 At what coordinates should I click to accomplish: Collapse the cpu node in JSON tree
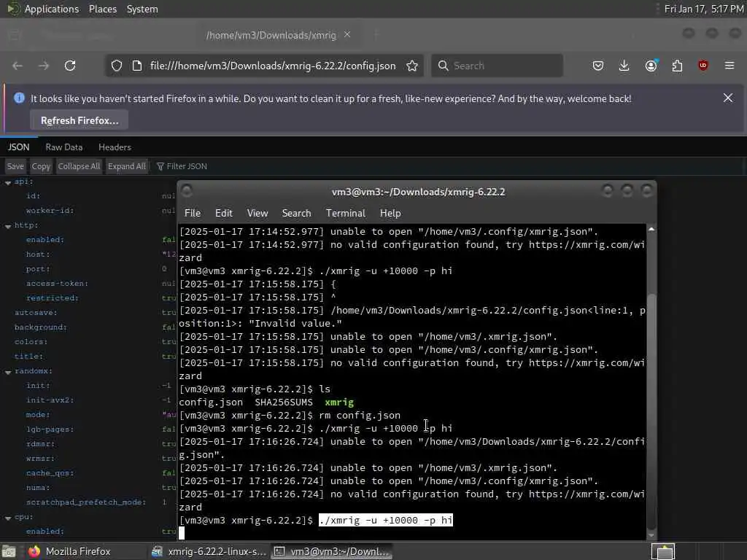(x=8, y=518)
